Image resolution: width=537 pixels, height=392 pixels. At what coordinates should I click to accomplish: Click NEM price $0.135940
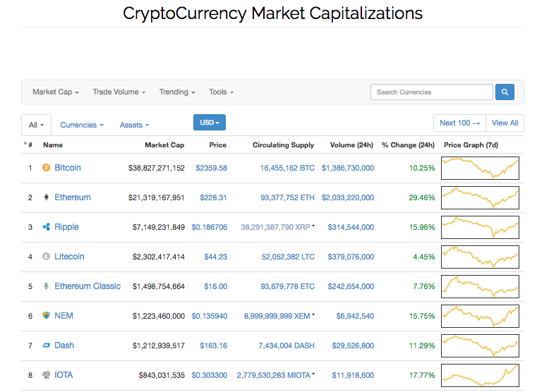[210, 316]
